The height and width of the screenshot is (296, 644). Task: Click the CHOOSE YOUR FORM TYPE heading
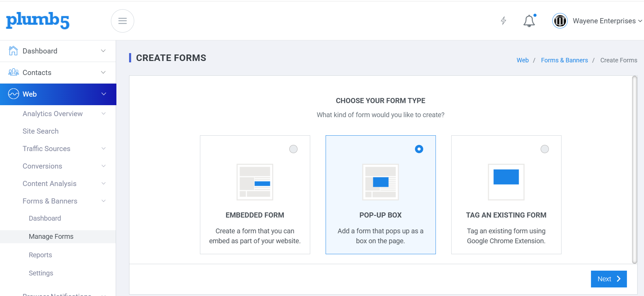point(380,101)
